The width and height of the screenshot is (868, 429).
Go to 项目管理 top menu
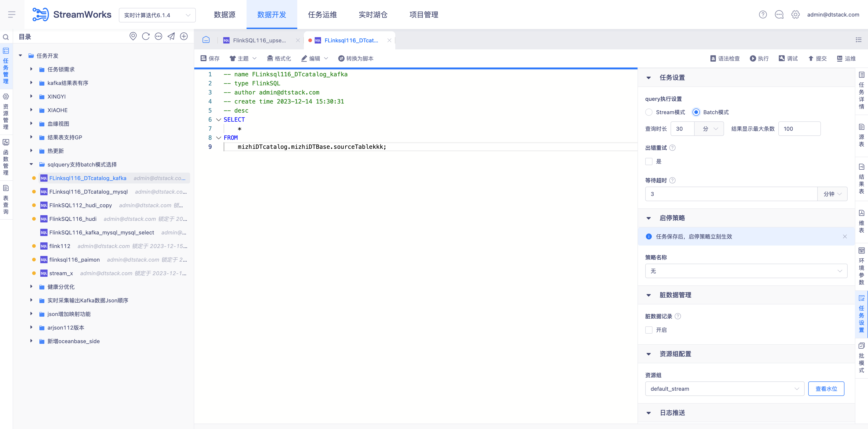[424, 14]
